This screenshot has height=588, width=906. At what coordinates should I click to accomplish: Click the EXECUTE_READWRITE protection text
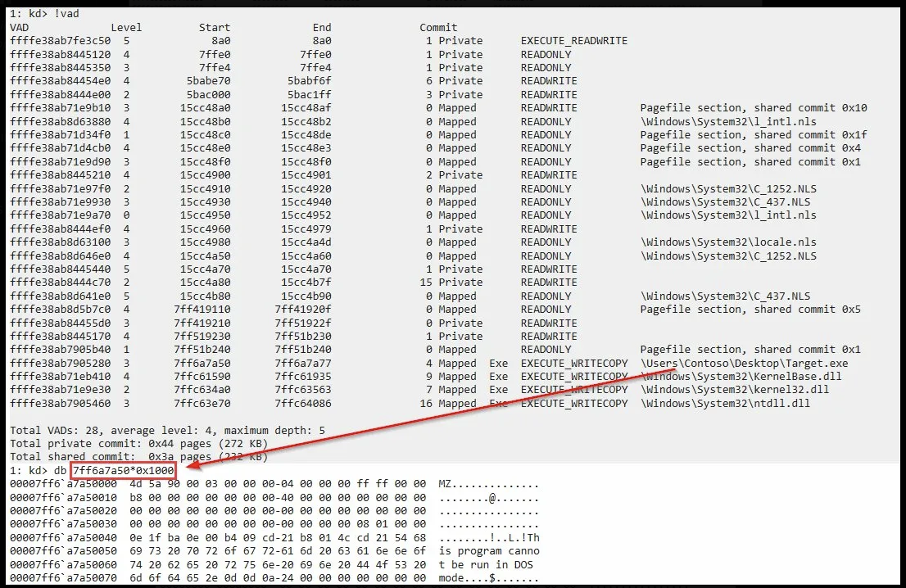[x=573, y=41]
